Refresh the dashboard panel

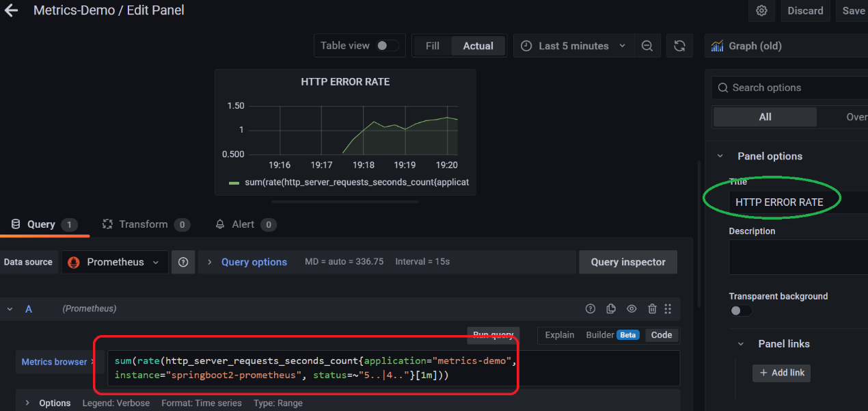click(679, 46)
